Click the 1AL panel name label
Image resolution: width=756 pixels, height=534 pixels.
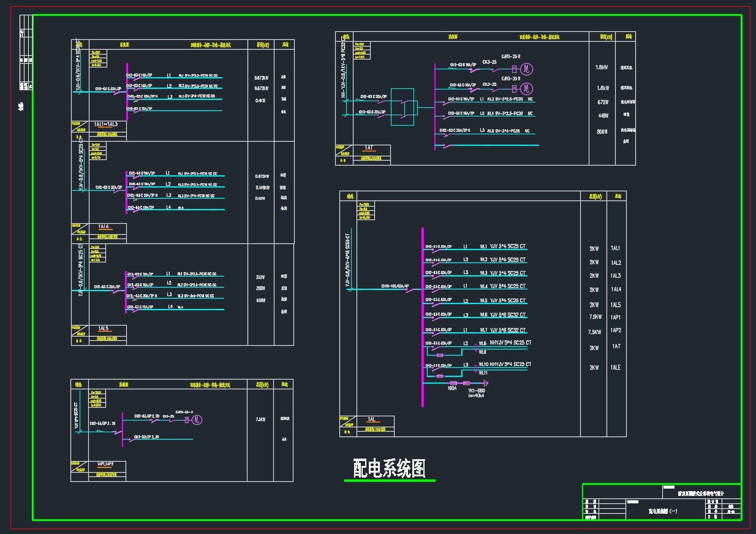(371, 419)
